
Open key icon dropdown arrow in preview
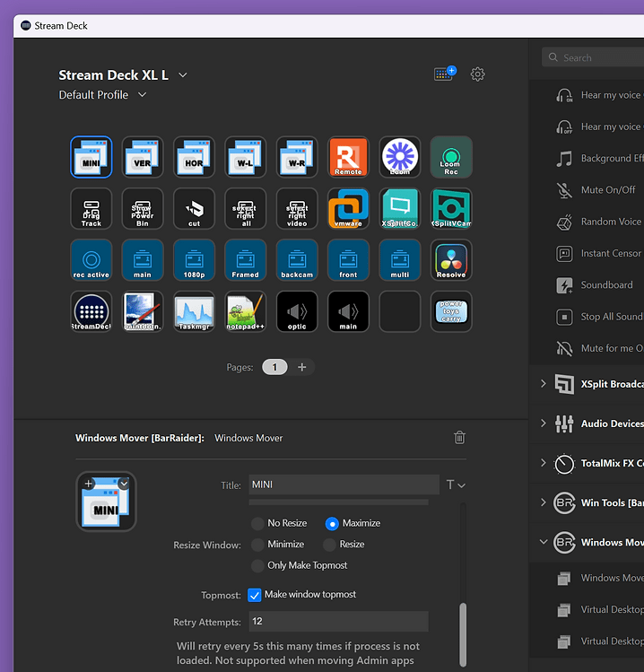point(124,484)
